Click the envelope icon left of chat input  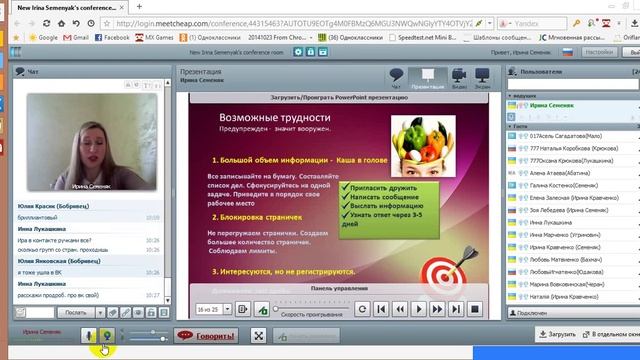[x=20, y=313]
